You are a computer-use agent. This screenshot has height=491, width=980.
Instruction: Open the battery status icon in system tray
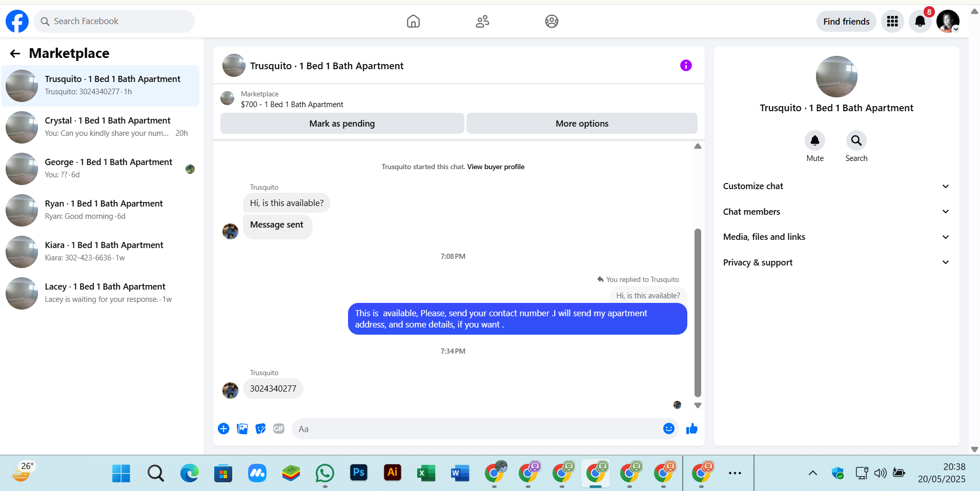coord(899,473)
